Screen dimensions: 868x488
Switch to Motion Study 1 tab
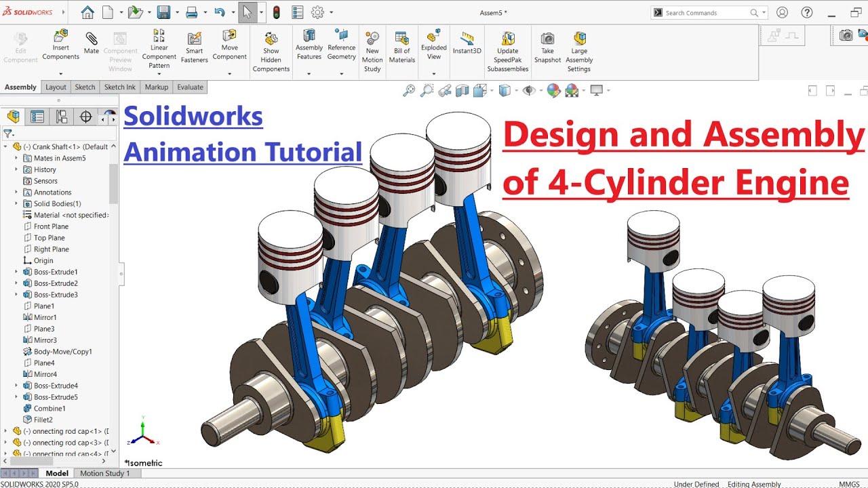point(105,473)
